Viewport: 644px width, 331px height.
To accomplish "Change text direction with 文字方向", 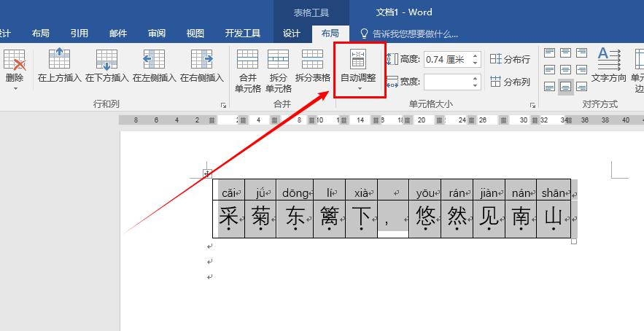I will tap(608, 66).
